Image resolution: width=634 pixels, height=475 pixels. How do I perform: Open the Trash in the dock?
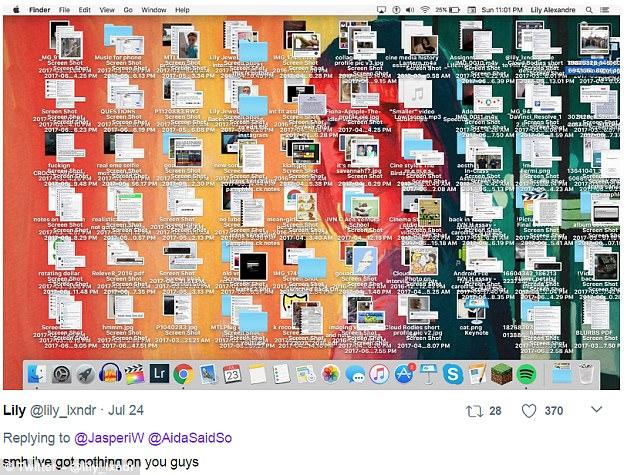(586, 374)
